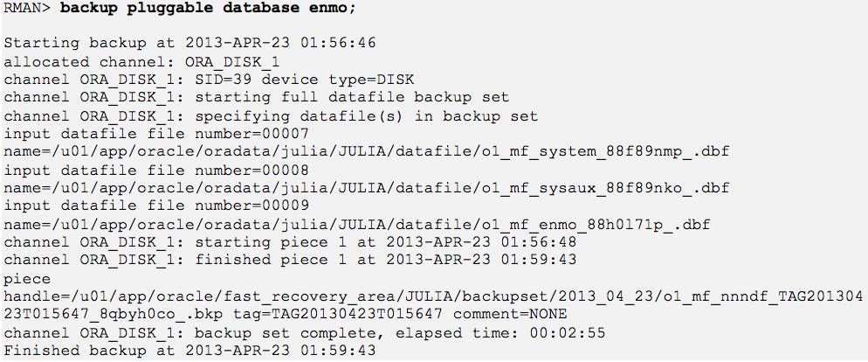Click the standalone word 'piece' line
Image resolution: width=868 pixels, height=362 pixels.
[26, 278]
